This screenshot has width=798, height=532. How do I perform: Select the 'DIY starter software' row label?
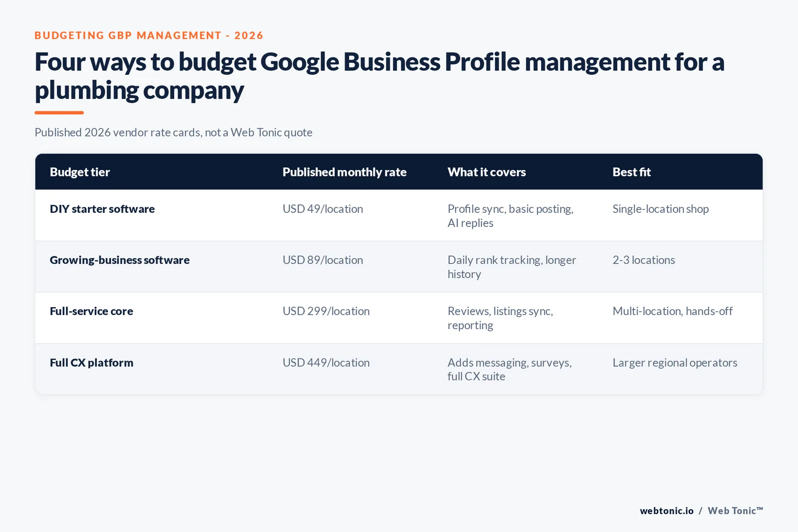(x=102, y=209)
